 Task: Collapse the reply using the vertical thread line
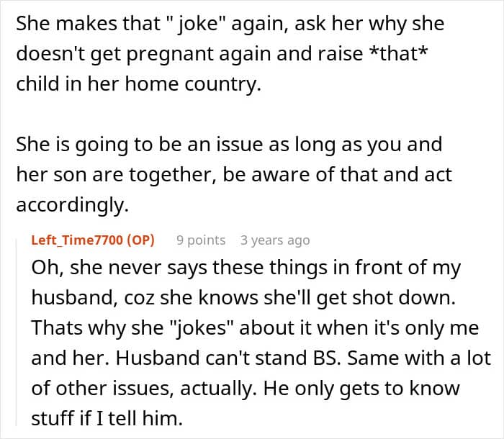click(17, 332)
